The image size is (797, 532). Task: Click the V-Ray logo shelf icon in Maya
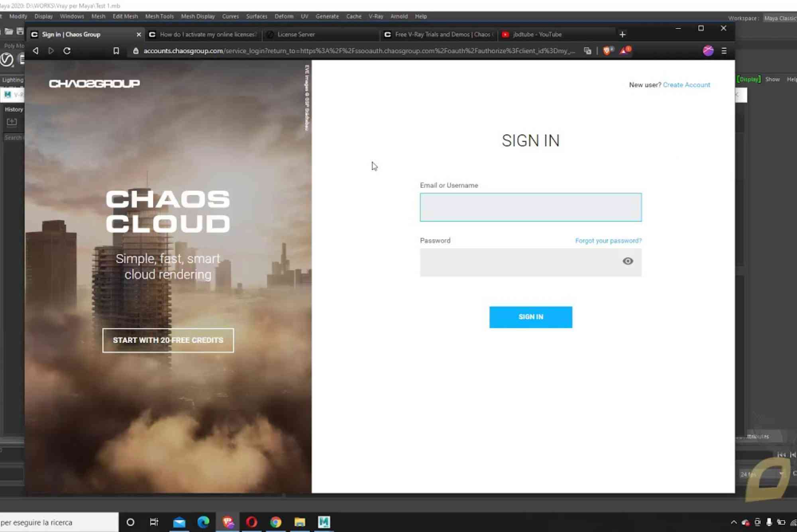[6, 59]
